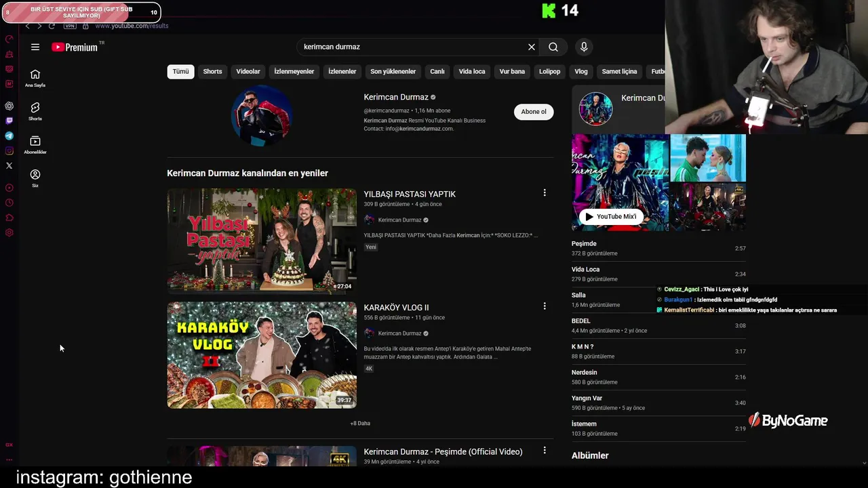
Task: Click the lock icon beside the URL
Action: tap(85, 26)
